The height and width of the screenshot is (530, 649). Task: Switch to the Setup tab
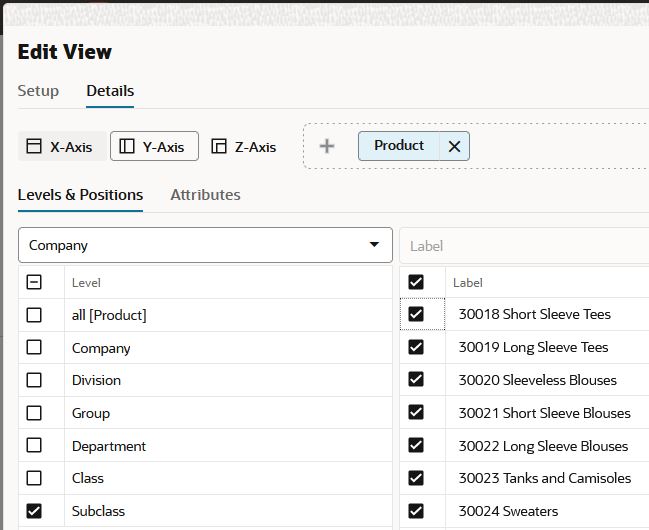coord(38,91)
